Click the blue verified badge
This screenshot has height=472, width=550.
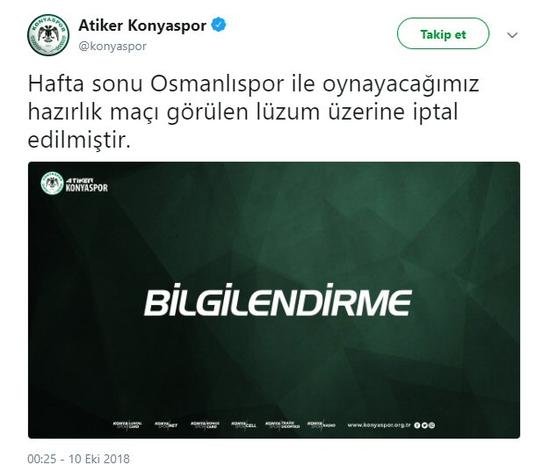tap(219, 25)
